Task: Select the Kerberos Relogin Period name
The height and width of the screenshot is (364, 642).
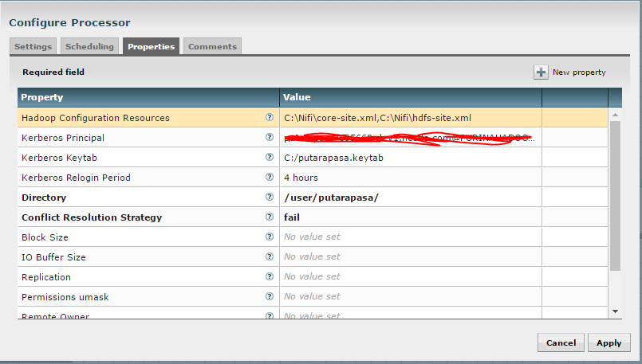Action: [x=76, y=178]
